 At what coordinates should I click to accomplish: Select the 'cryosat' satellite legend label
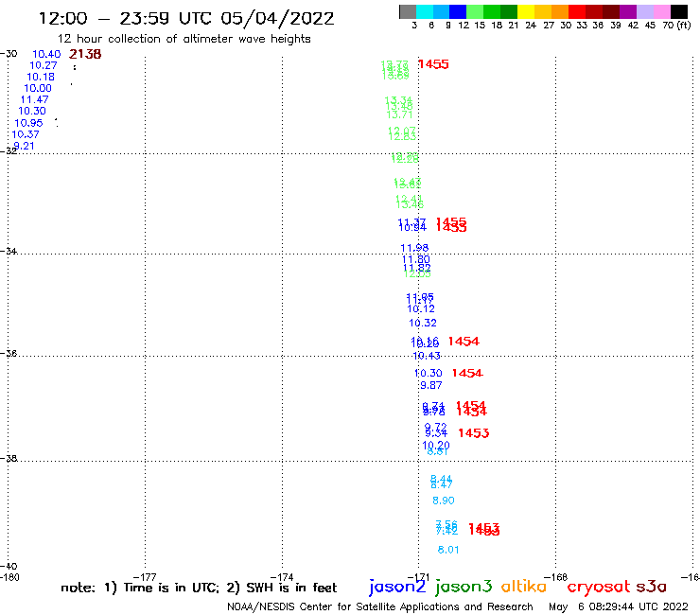[599, 587]
